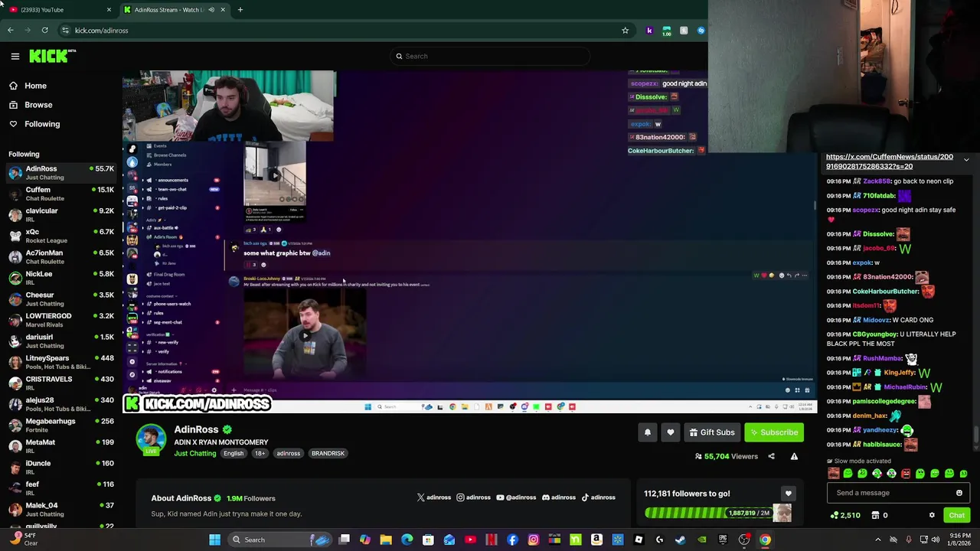Viewport: 980px width, 551px height.
Task: Open Cuffem channel in Following list
Action: [60, 194]
